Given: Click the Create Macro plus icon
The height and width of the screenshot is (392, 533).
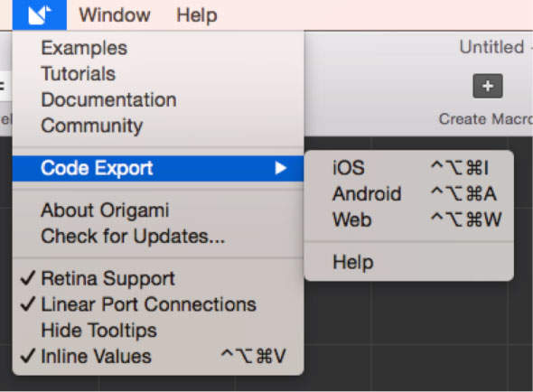Looking at the screenshot, I should coord(488,86).
